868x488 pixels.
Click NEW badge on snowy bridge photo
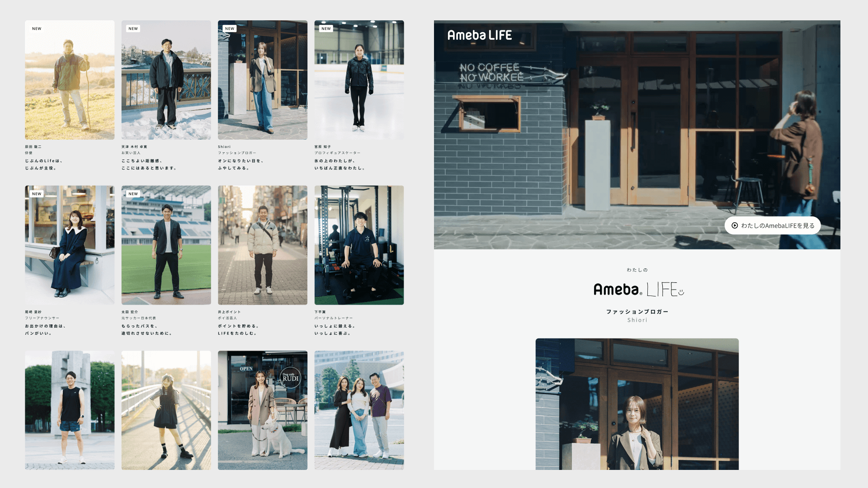coord(133,28)
